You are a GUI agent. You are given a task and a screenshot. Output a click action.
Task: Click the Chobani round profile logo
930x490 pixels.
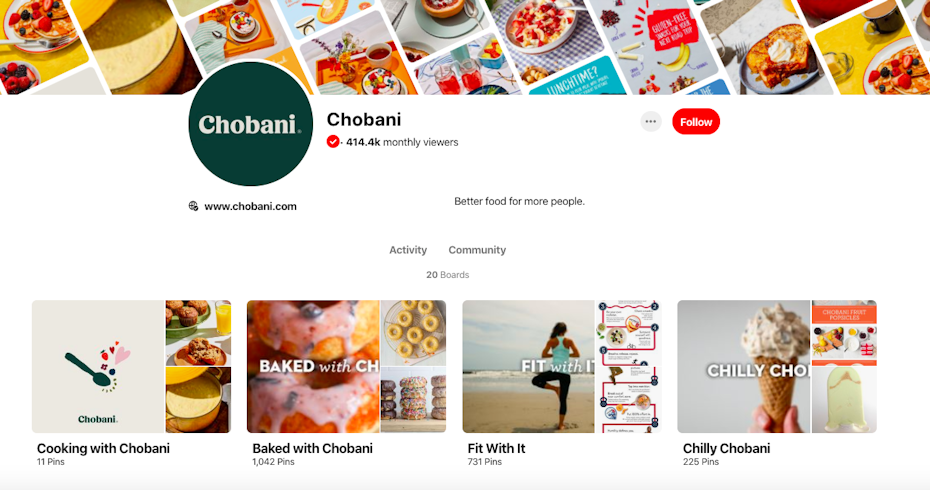(x=250, y=124)
